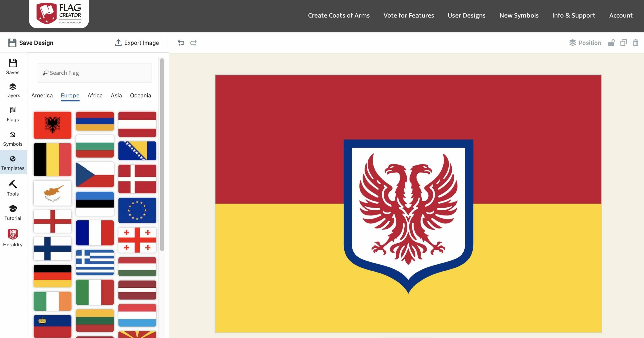
Task: Click the redo arrow icon
Action: (x=193, y=43)
